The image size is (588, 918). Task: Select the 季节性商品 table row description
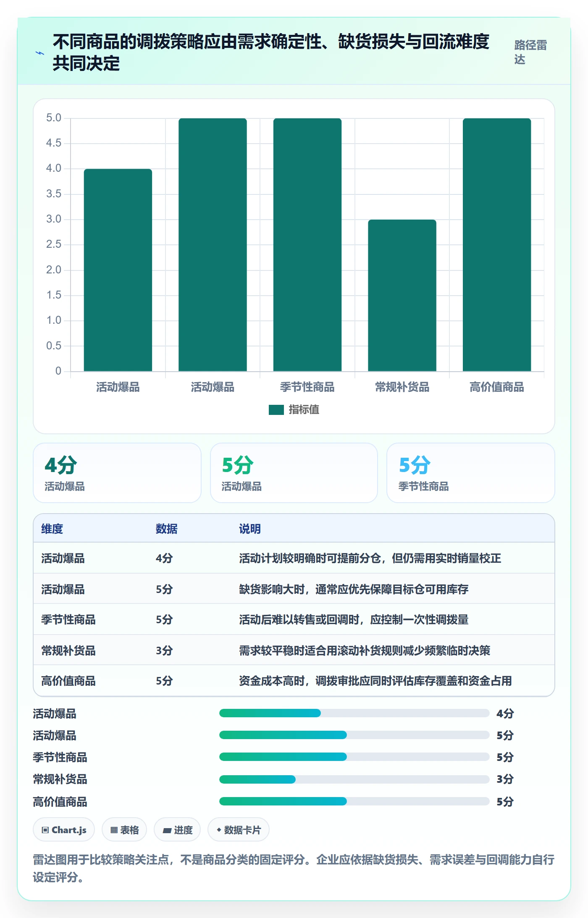354,620
